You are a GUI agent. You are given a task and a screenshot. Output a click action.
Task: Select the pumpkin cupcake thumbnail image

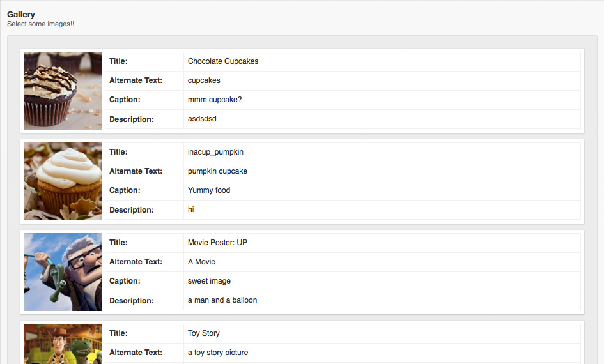tap(63, 181)
